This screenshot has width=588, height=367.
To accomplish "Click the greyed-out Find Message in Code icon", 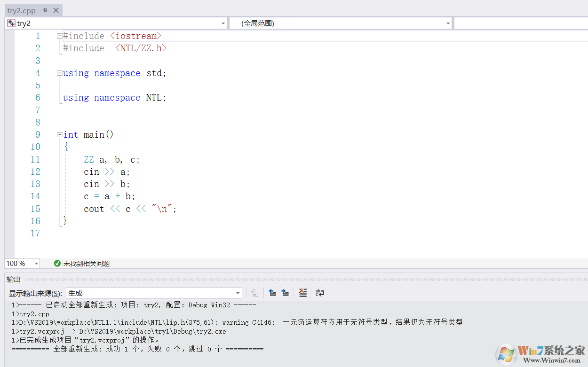I will (255, 293).
